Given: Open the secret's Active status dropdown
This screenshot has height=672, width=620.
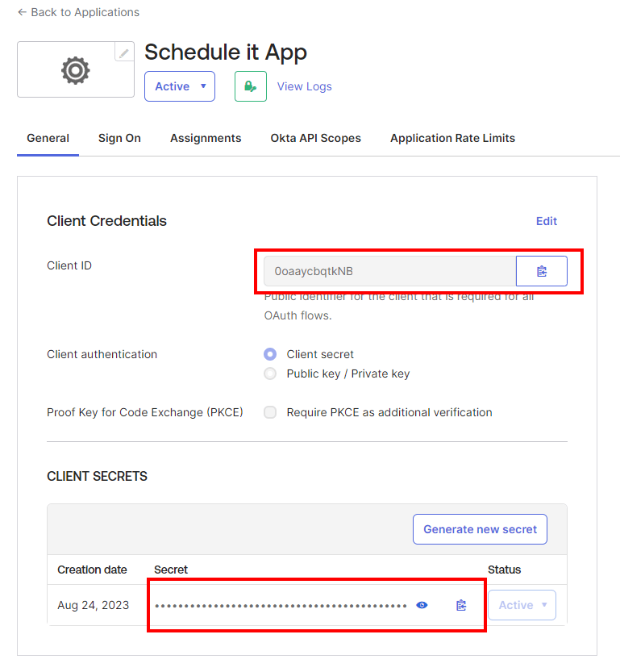Looking at the screenshot, I should click(522, 605).
